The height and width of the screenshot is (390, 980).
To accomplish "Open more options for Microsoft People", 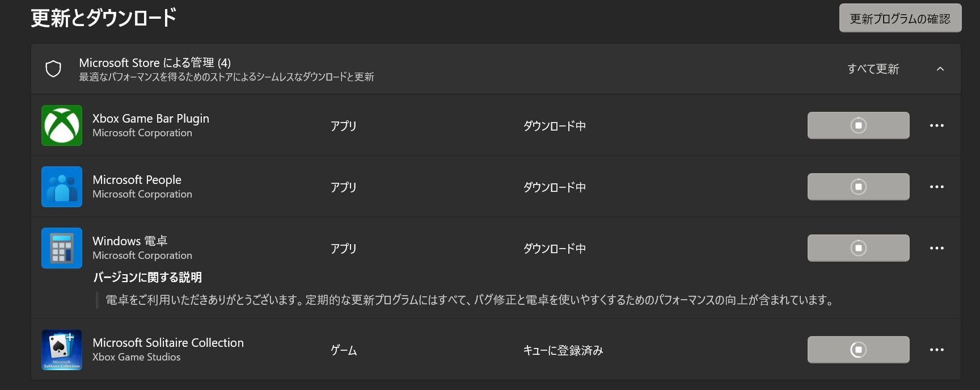I will pyautogui.click(x=937, y=187).
